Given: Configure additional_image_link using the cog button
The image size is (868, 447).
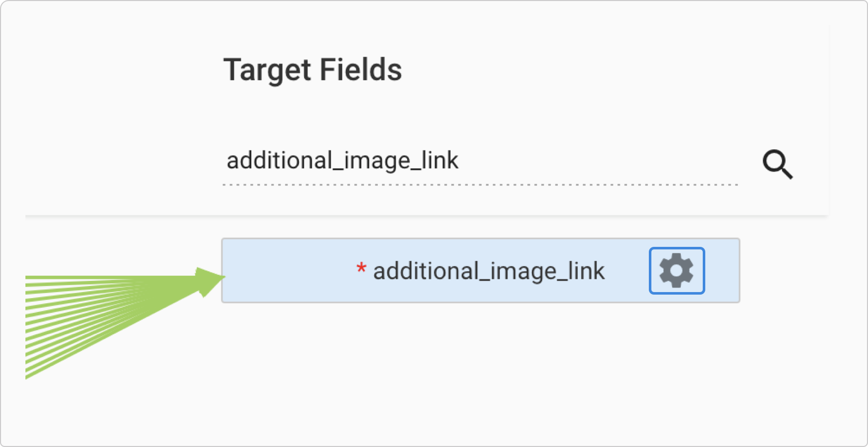Looking at the screenshot, I should pyautogui.click(x=676, y=271).
